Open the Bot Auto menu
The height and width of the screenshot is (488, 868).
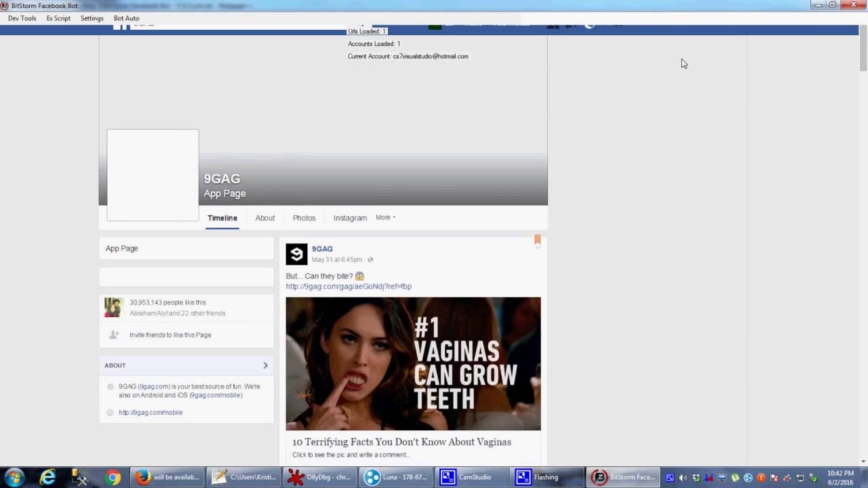click(126, 18)
